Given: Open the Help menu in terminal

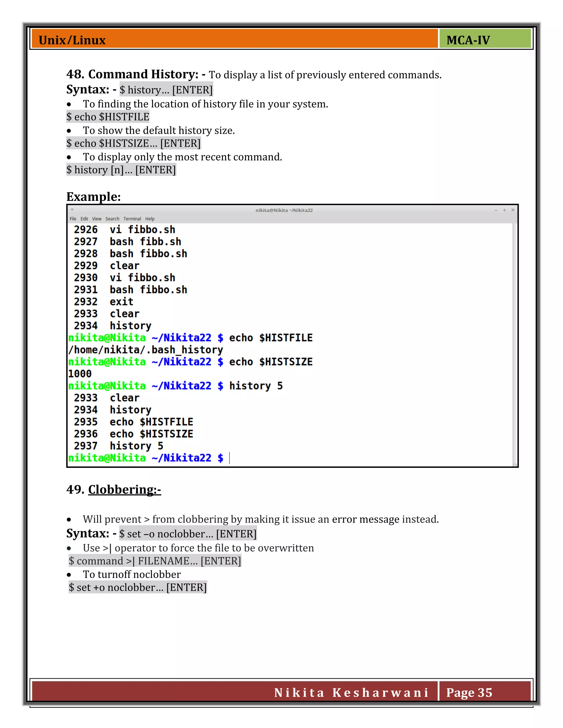Looking at the screenshot, I should pos(150,219).
